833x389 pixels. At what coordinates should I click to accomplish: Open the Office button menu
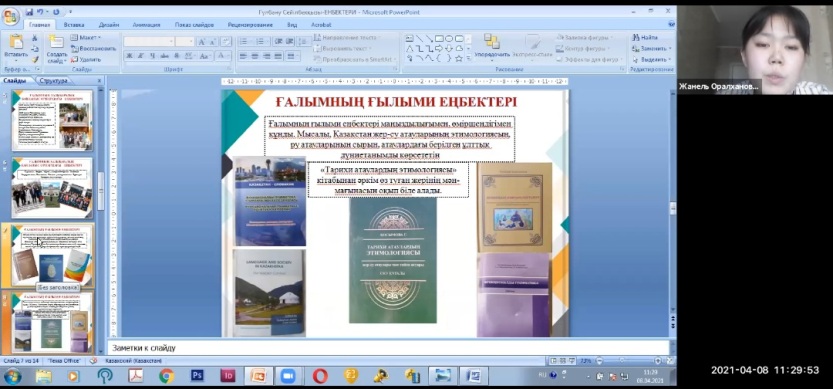[10, 16]
